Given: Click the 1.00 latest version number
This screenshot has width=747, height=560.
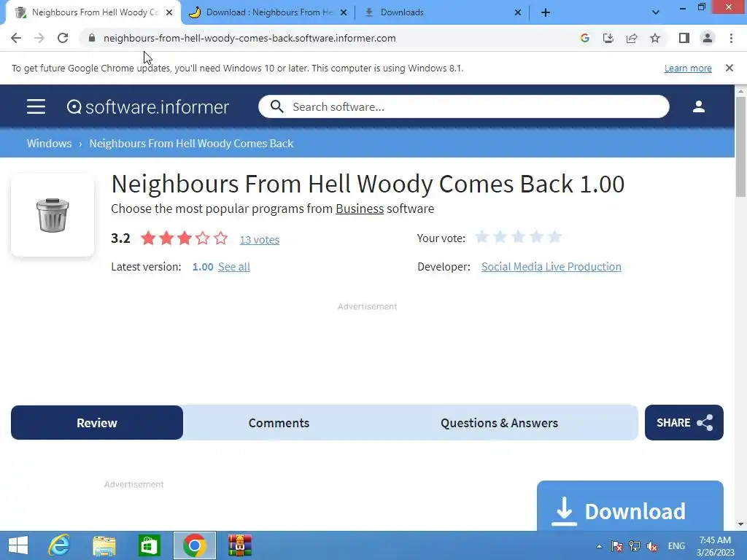Looking at the screenshot, I should coord(203,267).
